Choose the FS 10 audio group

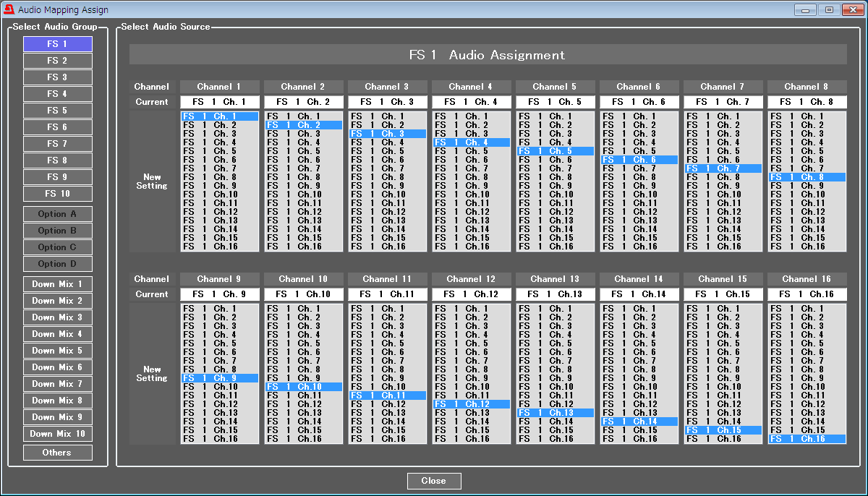[x=57, y=194]
